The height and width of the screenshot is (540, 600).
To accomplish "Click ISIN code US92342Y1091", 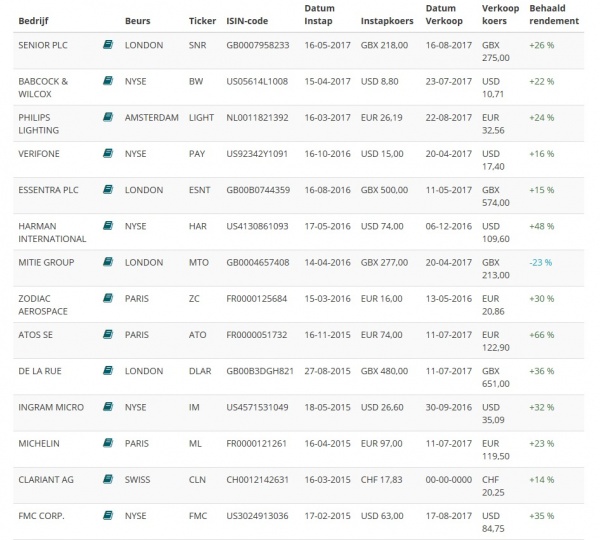I will 257,154.
